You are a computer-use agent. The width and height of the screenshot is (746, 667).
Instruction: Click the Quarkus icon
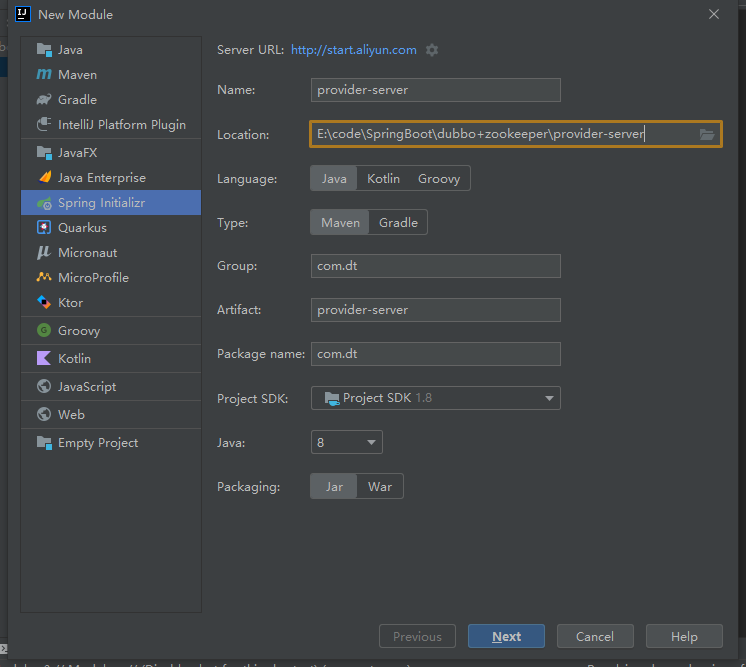44,227
